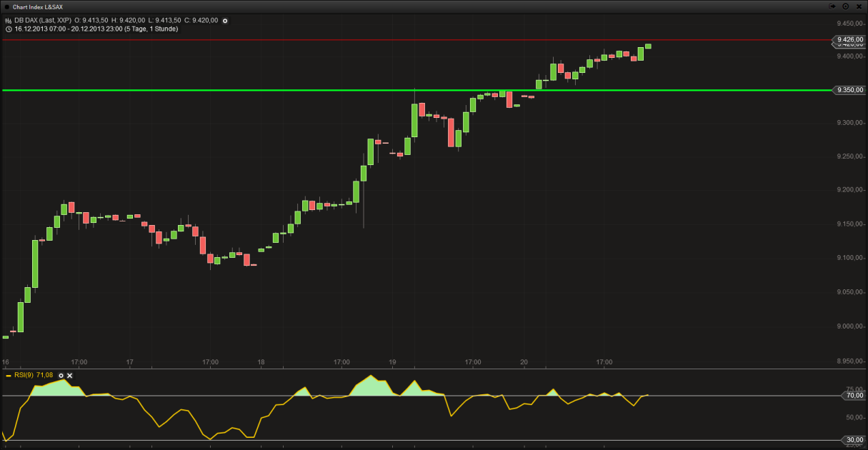Click the clock icon beside date range
This screenshot has height=450, width=868.
click(x=8, y=29)
